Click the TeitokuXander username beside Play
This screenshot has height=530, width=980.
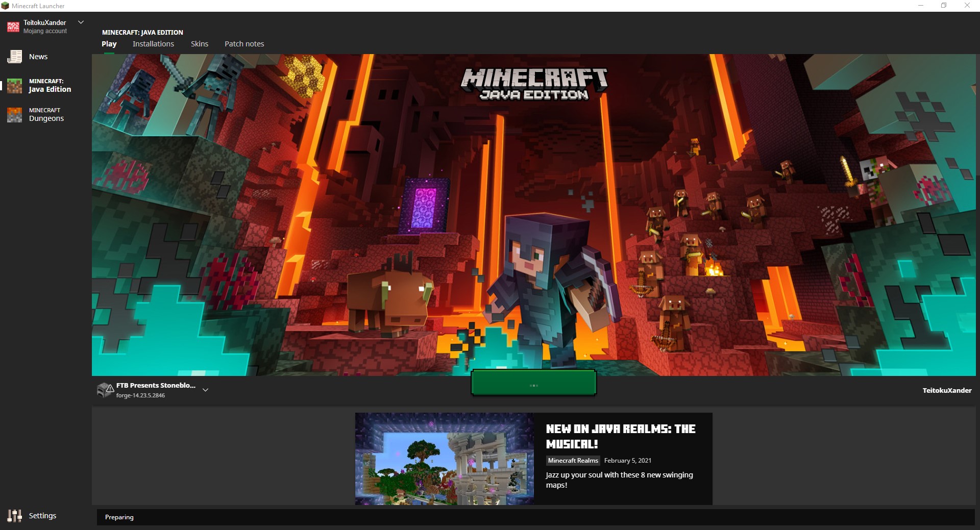point(947,390)
